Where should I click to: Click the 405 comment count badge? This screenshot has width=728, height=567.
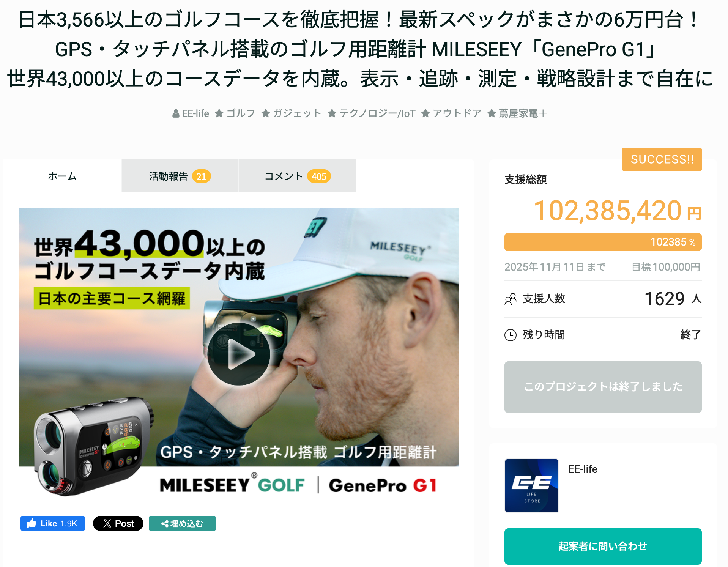(319, 176)
